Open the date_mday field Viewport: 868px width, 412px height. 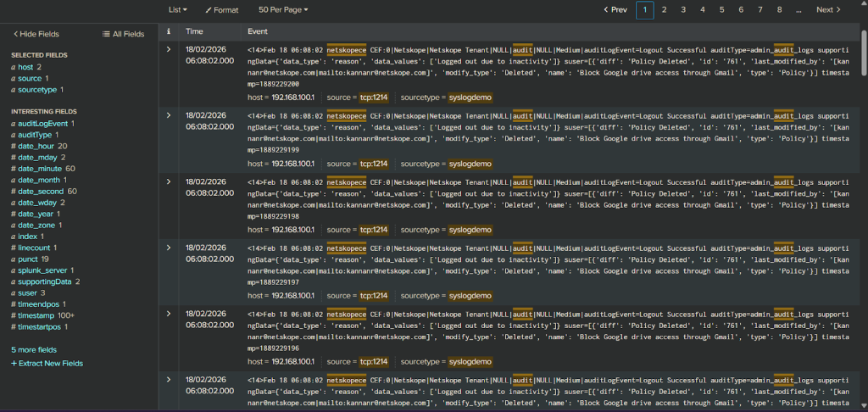pyautogui.click(x=37, y=158)
